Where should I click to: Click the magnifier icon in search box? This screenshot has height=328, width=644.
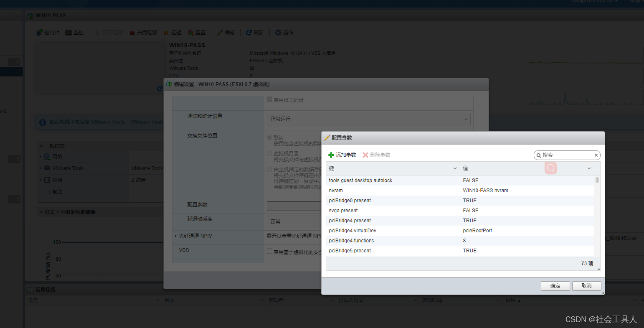[539, 155]
